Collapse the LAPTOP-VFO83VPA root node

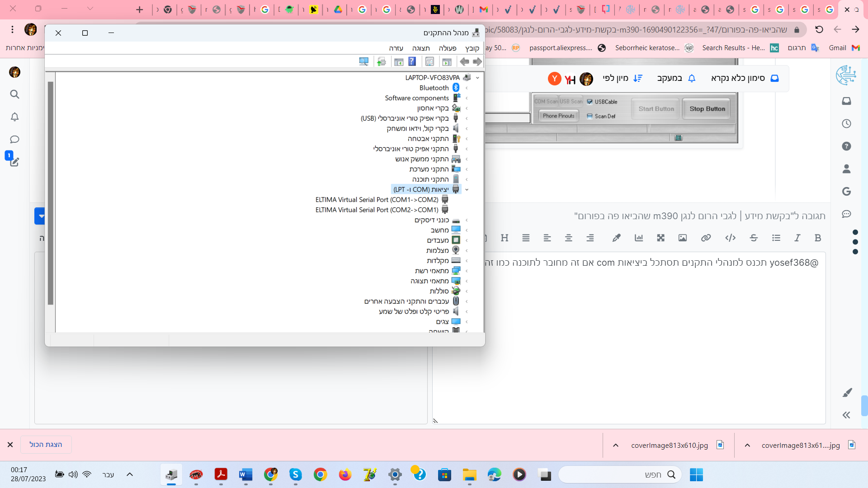point(477,78)
